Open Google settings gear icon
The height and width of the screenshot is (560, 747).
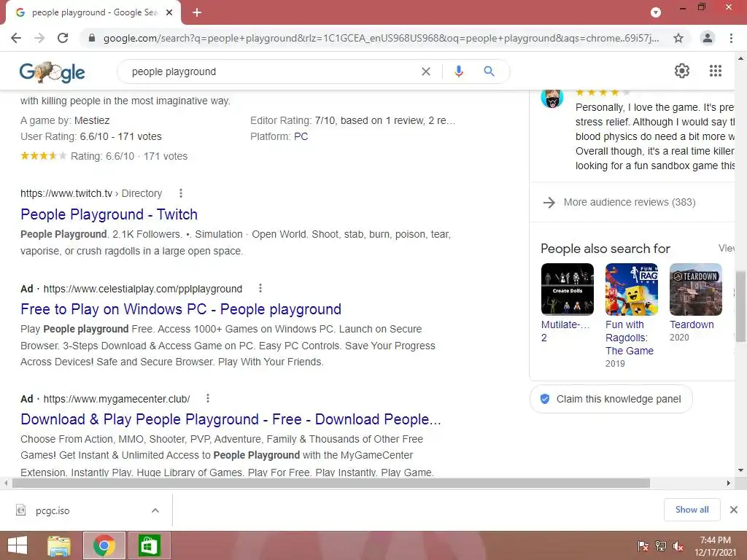(x=682, y=71)
